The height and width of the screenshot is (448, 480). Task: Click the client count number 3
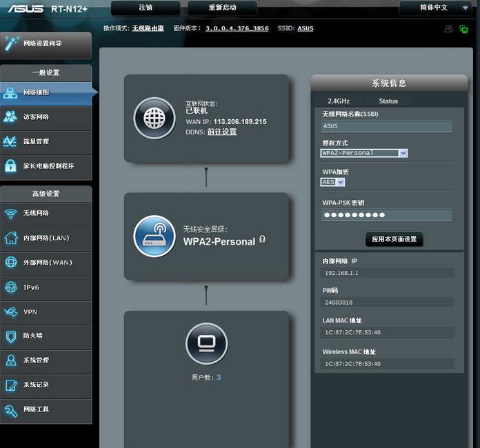219,377
